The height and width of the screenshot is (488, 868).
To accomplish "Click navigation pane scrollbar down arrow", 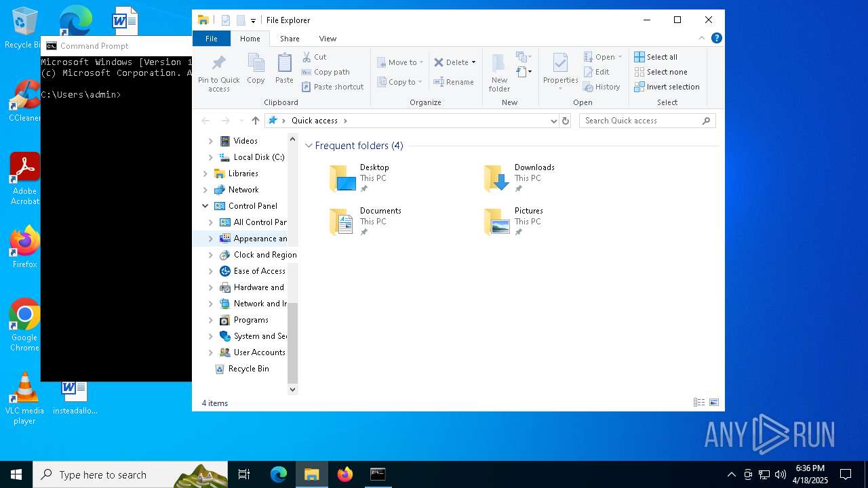I will (293, 389).
